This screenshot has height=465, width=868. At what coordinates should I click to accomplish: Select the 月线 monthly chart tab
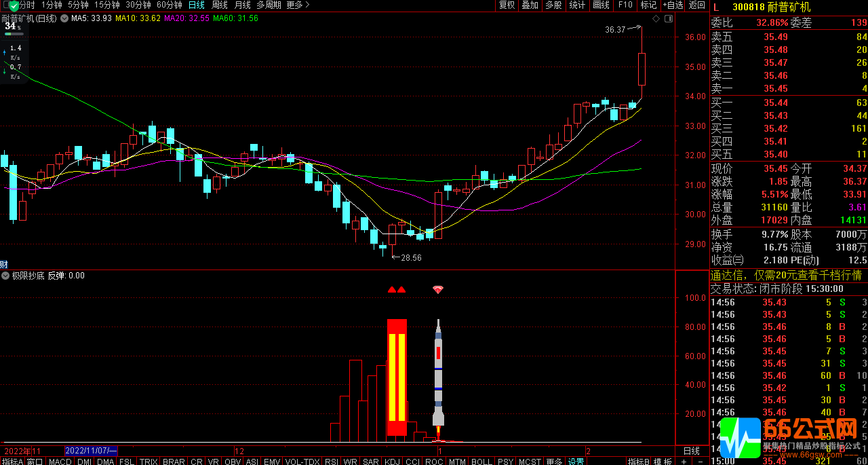click(242, 5)
